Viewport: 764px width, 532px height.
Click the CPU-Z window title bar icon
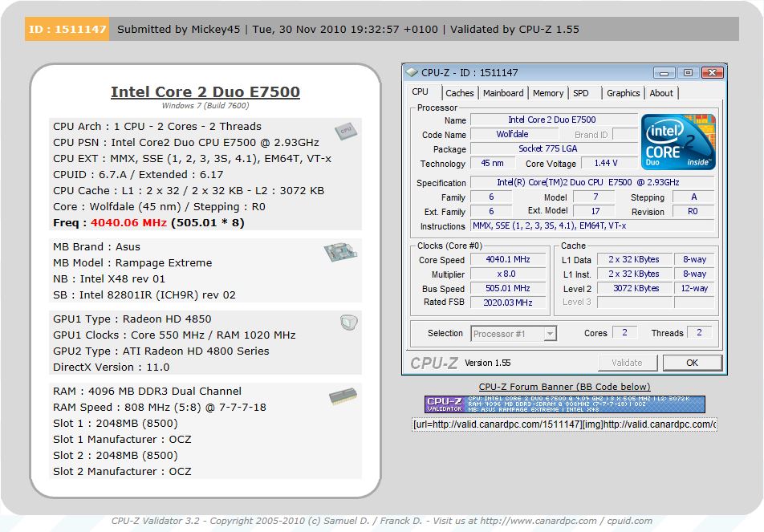412,72
